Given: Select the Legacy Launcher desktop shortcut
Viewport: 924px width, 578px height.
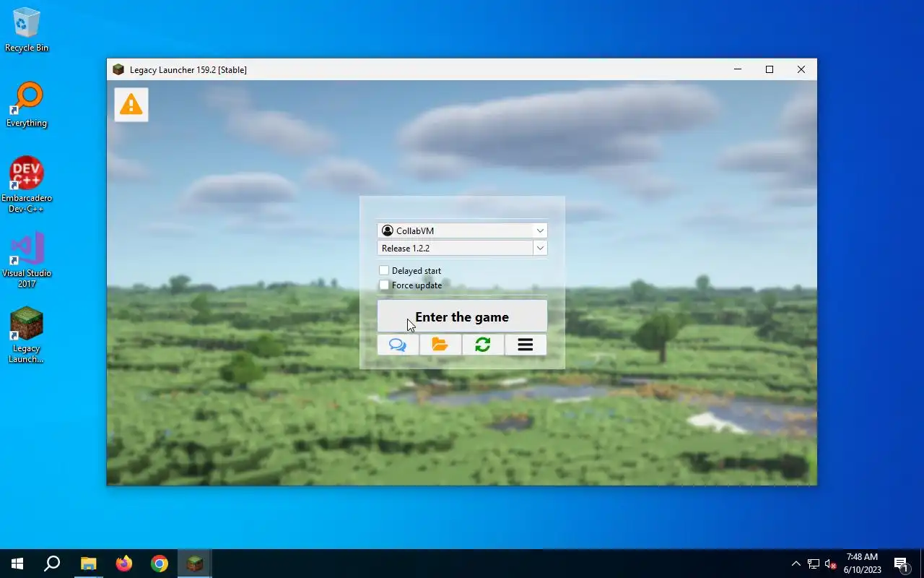Looking at the screenshot, I should click(x=27, y=335).
